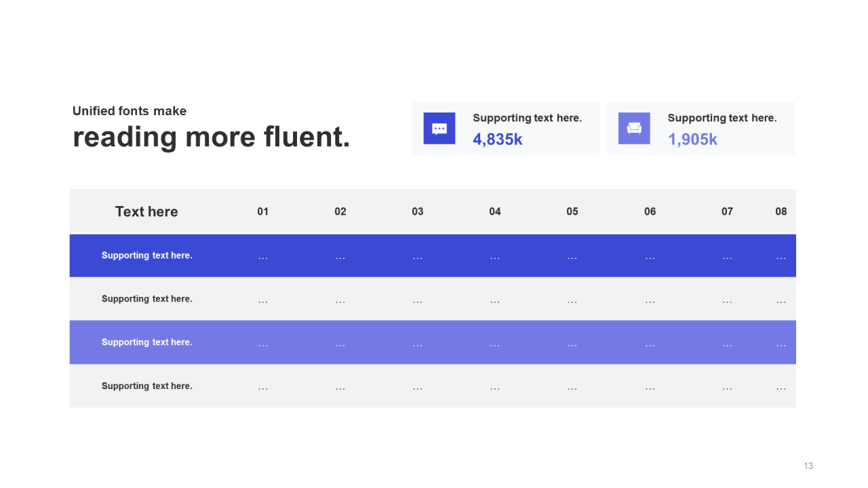This screenshot has width=868, height=488.
Task: Click 'Supporting text here.' in dark blue row
Action: (x=147, y=256)
